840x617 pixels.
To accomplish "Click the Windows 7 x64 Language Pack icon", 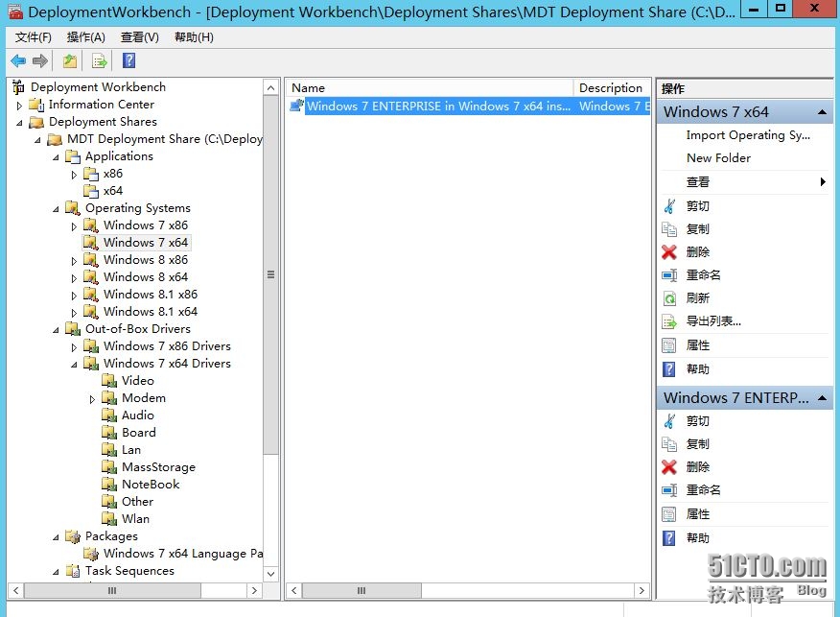I will [x=91, y=554].
